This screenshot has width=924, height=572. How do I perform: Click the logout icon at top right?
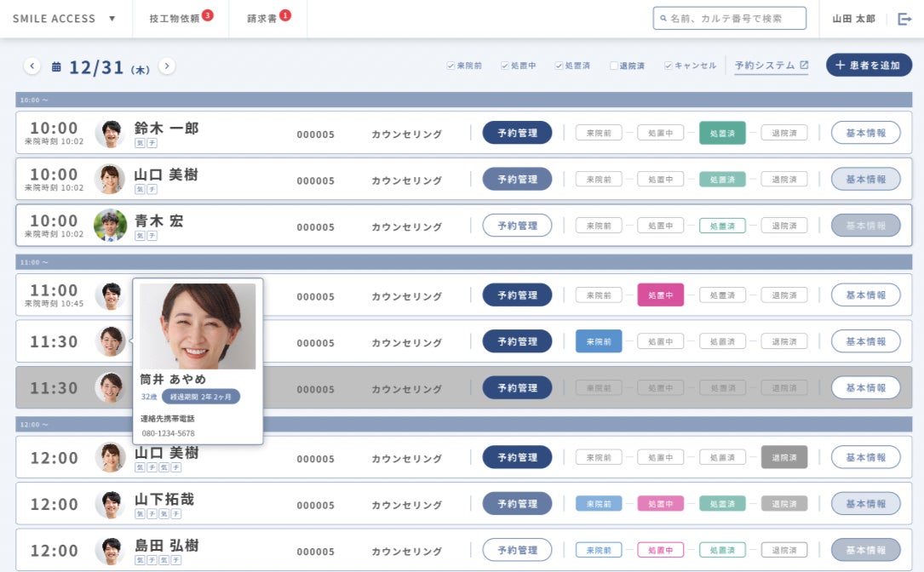pyautogui.click(x=904, y=19)
